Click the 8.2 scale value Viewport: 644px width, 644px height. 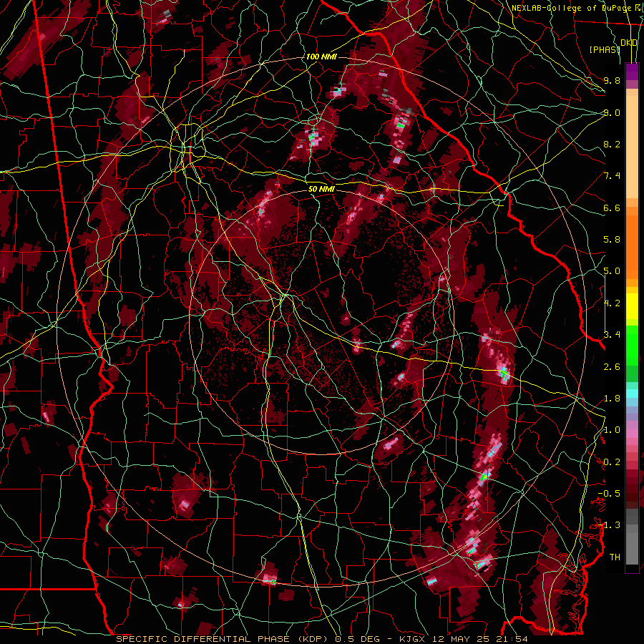click(612, 144)
